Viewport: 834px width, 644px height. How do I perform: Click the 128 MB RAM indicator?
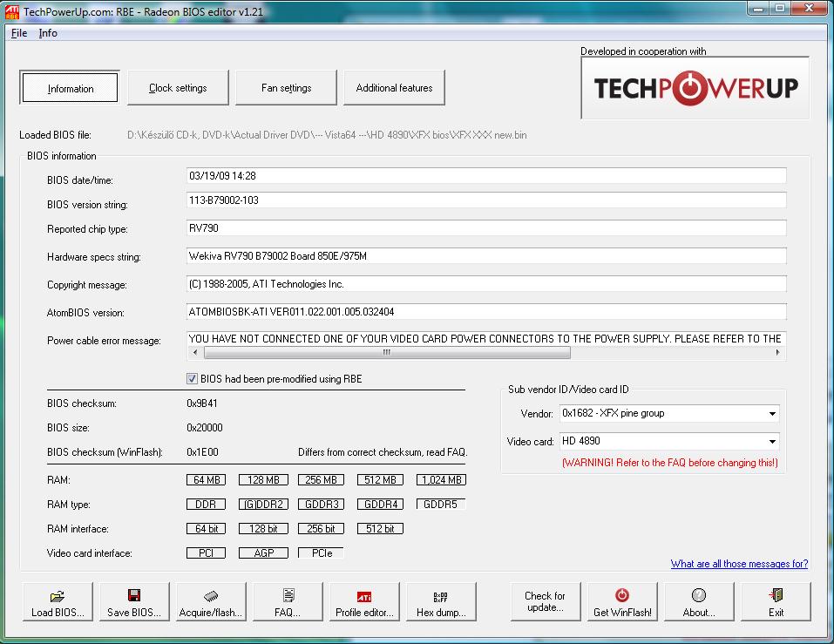pos(263,479)
